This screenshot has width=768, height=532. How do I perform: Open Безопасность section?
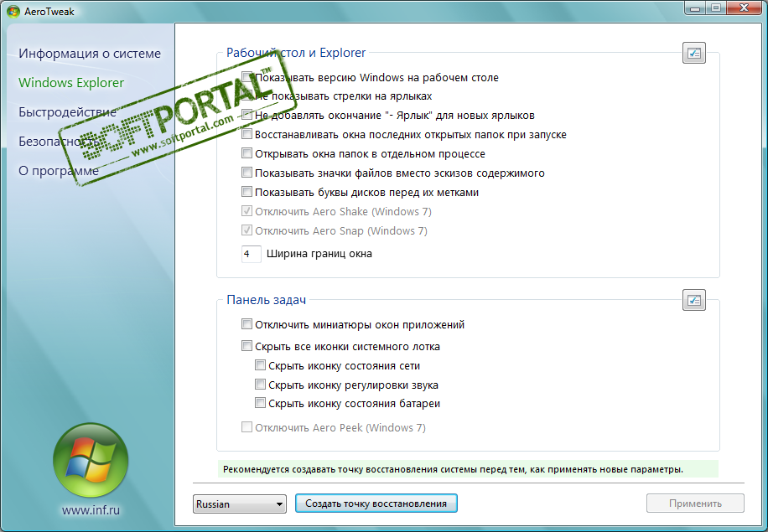(x=59, y=142)
